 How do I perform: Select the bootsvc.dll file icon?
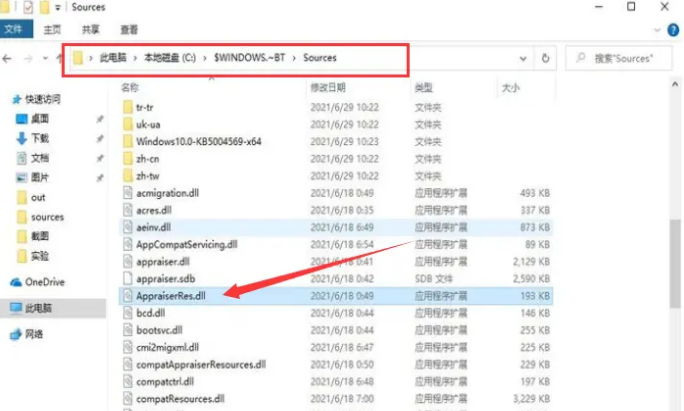tap(127, 330)
